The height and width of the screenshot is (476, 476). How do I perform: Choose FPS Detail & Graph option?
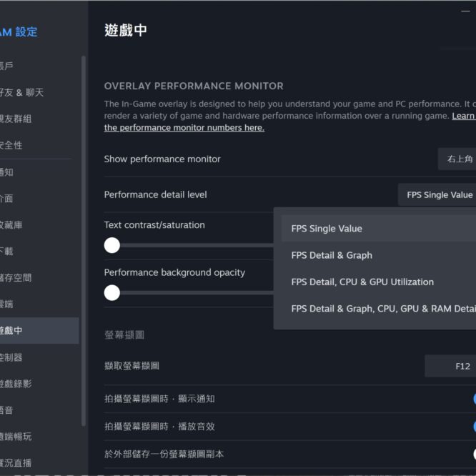pos(332,255)
